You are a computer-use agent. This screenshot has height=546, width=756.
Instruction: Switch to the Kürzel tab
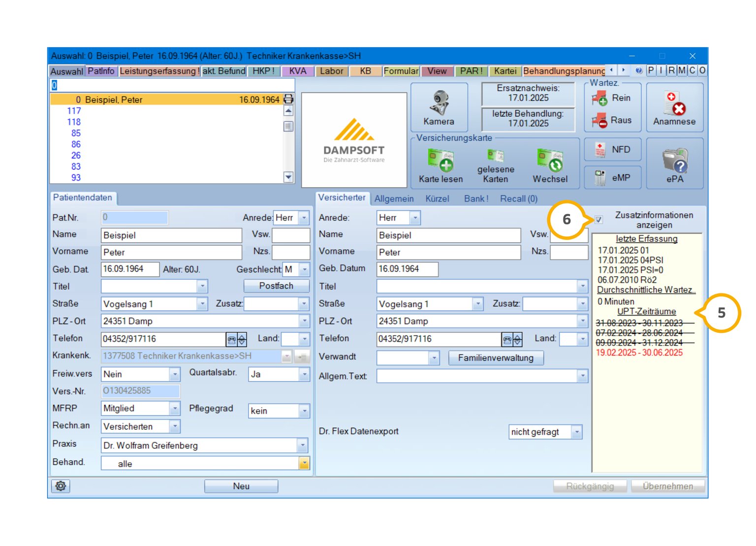437,199
